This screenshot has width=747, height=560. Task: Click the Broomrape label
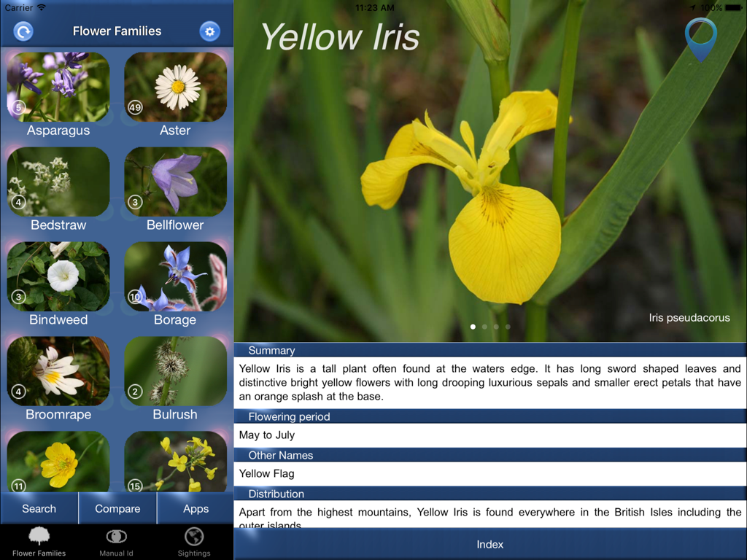[x=58, y=414]
